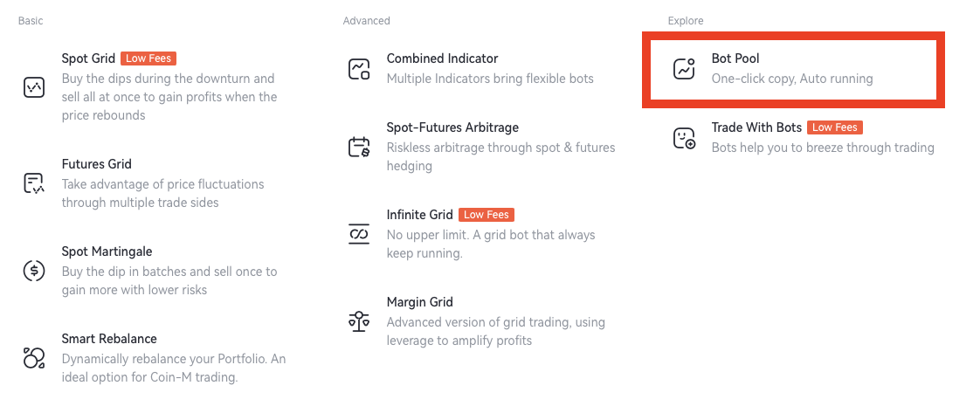Click the Smart Rebalance icon

click(33, 357)
